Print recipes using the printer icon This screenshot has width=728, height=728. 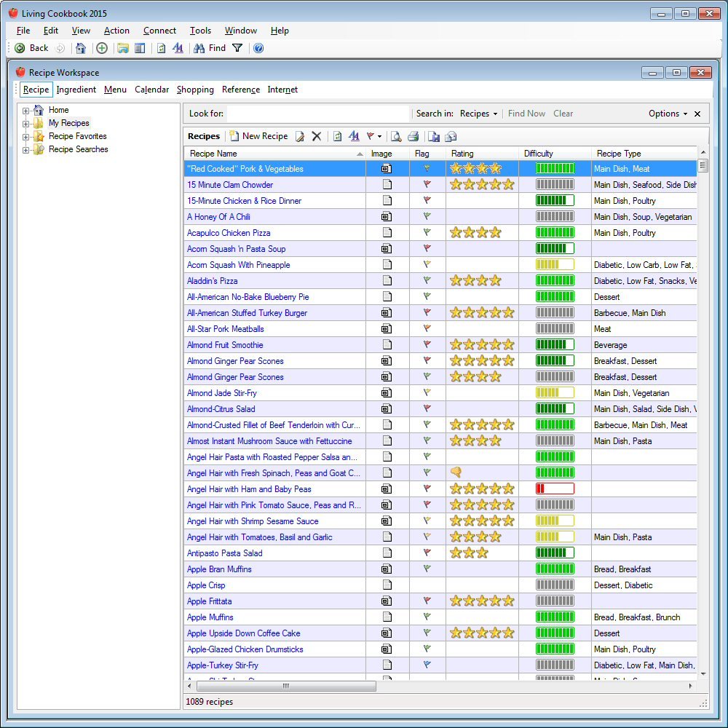click(414, 136)
